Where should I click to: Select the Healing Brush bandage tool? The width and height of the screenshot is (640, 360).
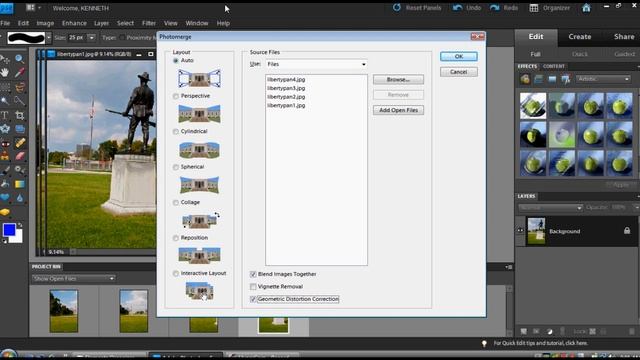point(20,143)
